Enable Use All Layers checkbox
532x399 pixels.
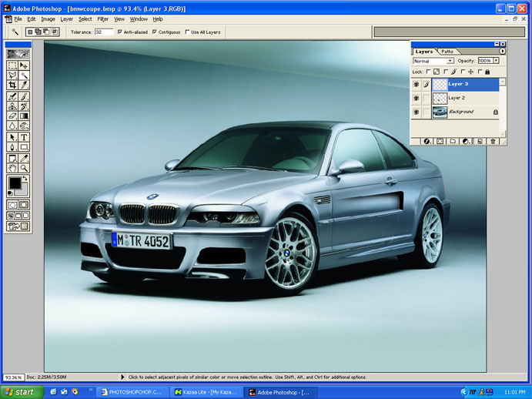[187, 32]
